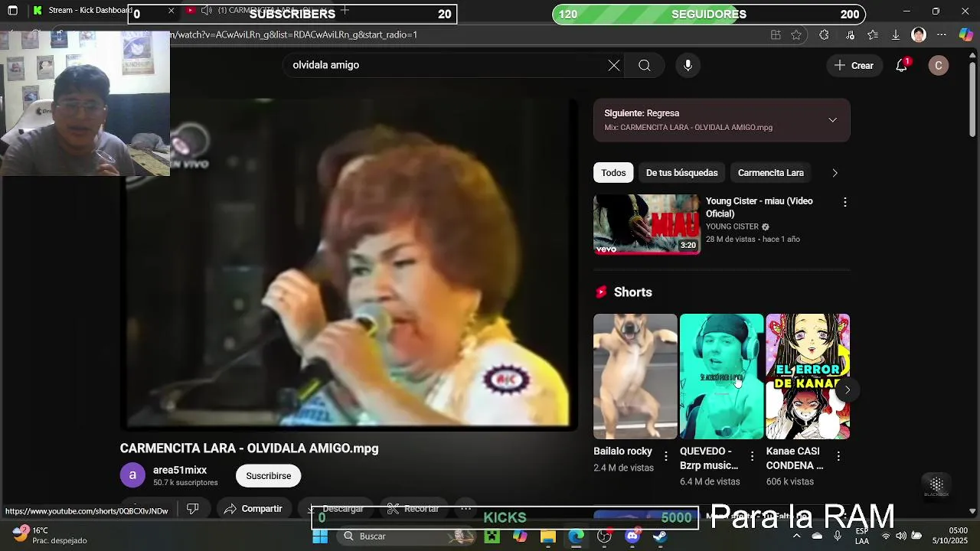Open a new browser tab
Viewport: 980px width, 551px height.
click(x=345, y=10)
